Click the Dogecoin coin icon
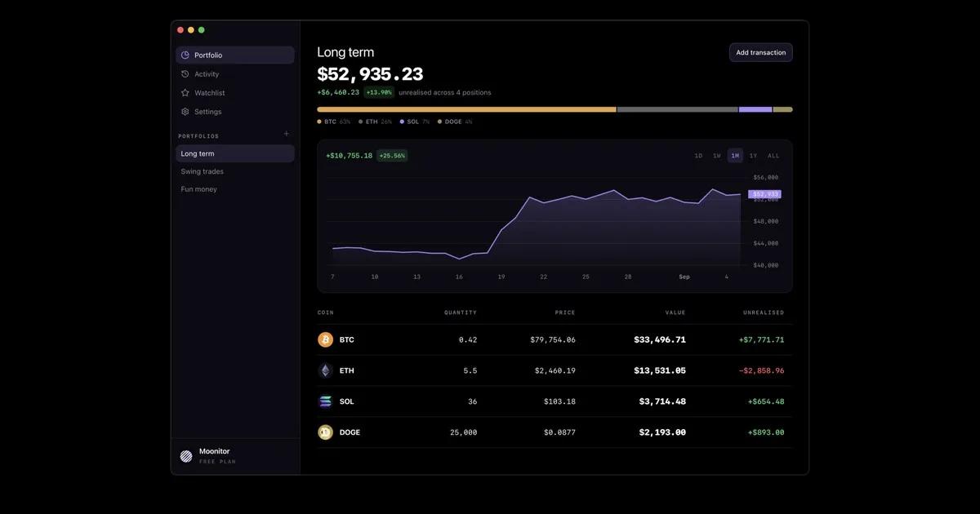The width and height of the screenshot is (980, 514). click(325, 432)
